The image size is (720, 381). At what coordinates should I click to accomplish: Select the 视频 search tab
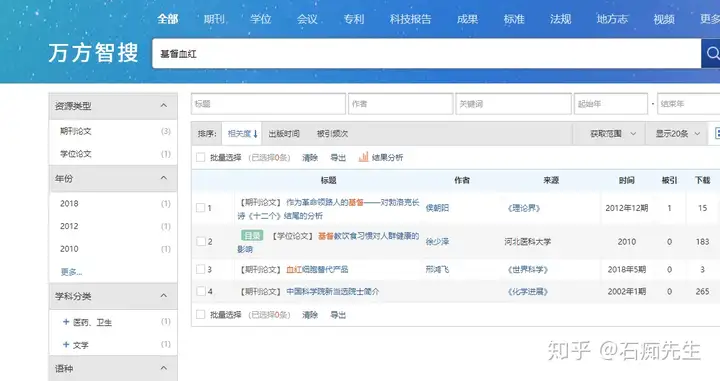pyautogui.click(x=664, y=19)
